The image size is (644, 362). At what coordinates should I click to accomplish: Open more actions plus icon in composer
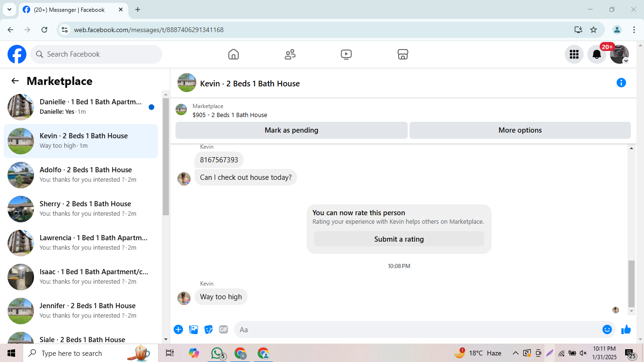178,329
